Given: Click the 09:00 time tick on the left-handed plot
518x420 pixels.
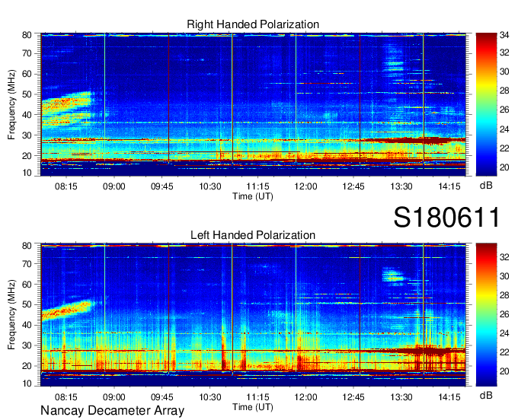Looking at the screenshot, I should (114, 397).
